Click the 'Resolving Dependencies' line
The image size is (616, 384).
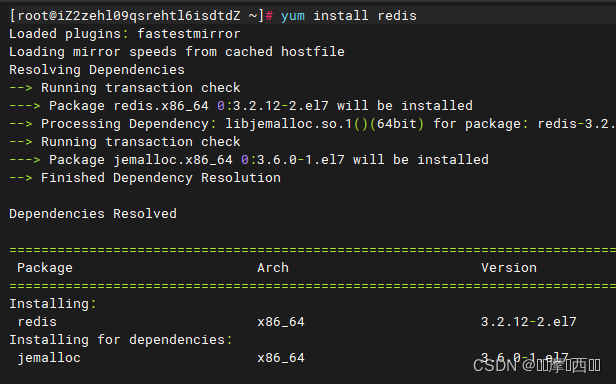97,70
